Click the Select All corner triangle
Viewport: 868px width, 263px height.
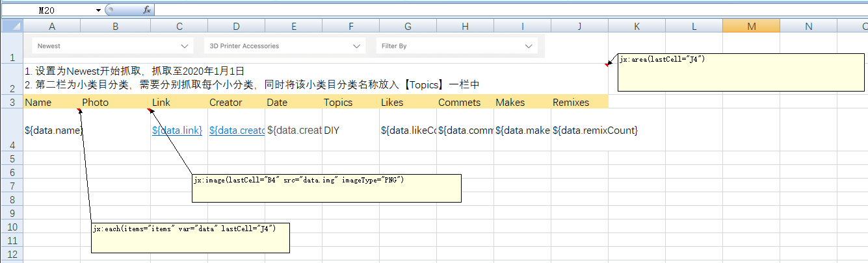coord(12,26)
